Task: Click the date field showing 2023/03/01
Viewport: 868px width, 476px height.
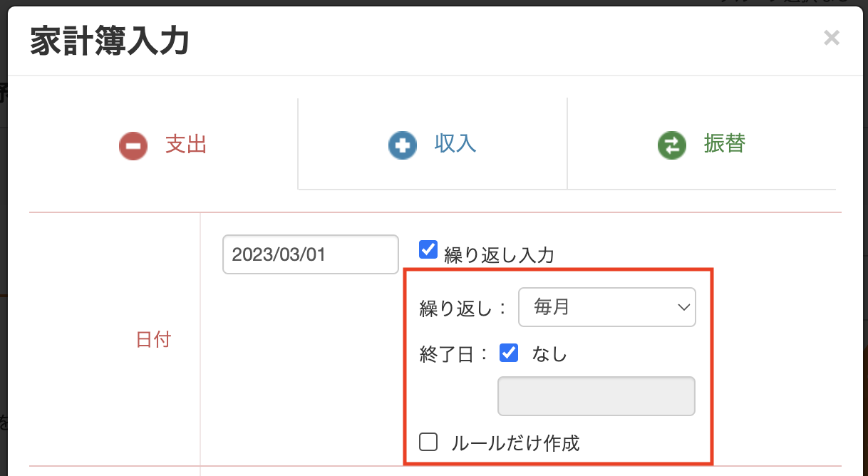Action: 311,254
